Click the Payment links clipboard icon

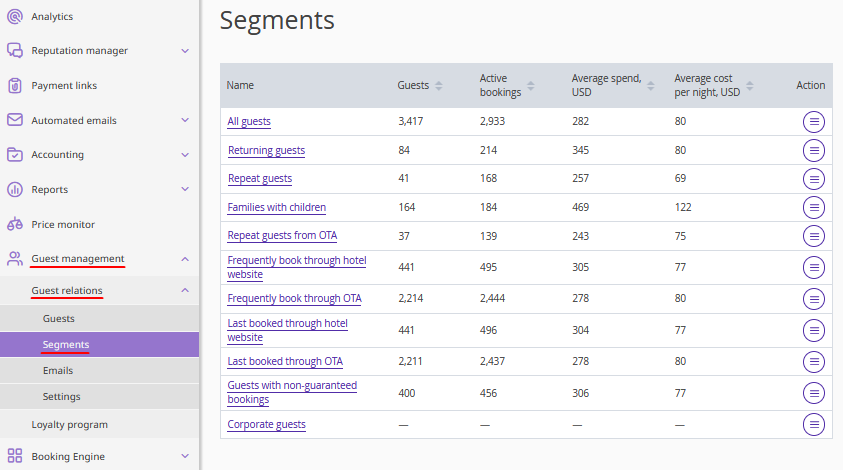(15, 86)
